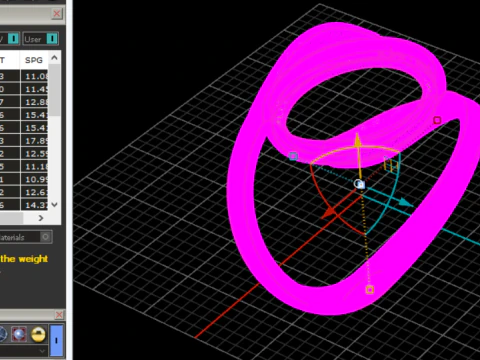Click the search icon beside the materials field
The width and height of the screenshot is (480, 360).
(46, 237)
